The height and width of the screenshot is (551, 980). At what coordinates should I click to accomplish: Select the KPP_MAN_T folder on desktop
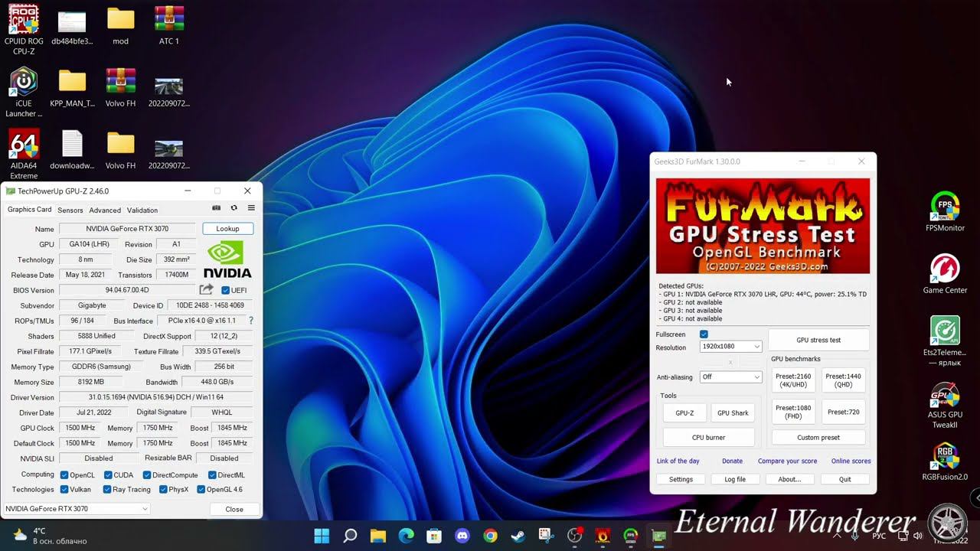72,87
